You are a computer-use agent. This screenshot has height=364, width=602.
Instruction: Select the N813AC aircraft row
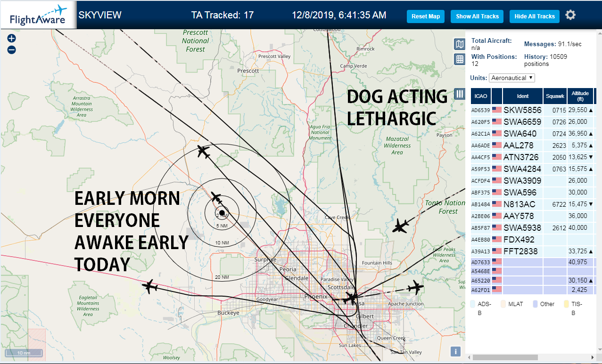click(x=533, y=204)
